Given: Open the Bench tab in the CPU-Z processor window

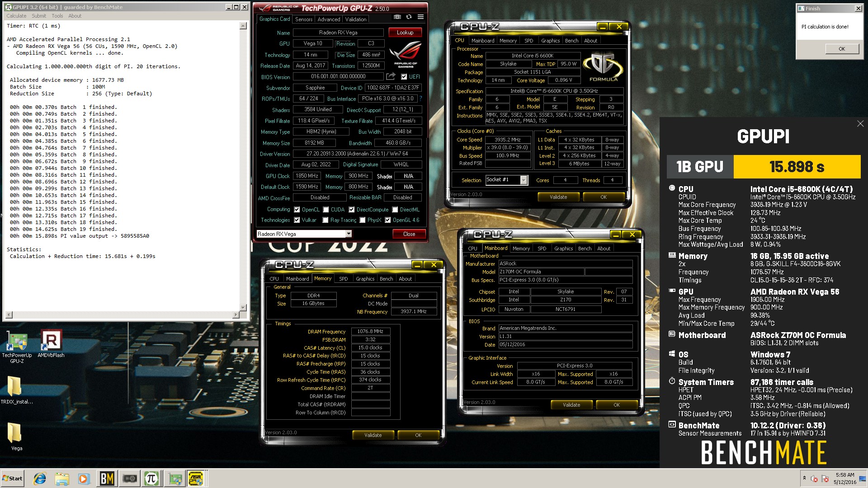Looking at the screenshot, I should 571,41.
